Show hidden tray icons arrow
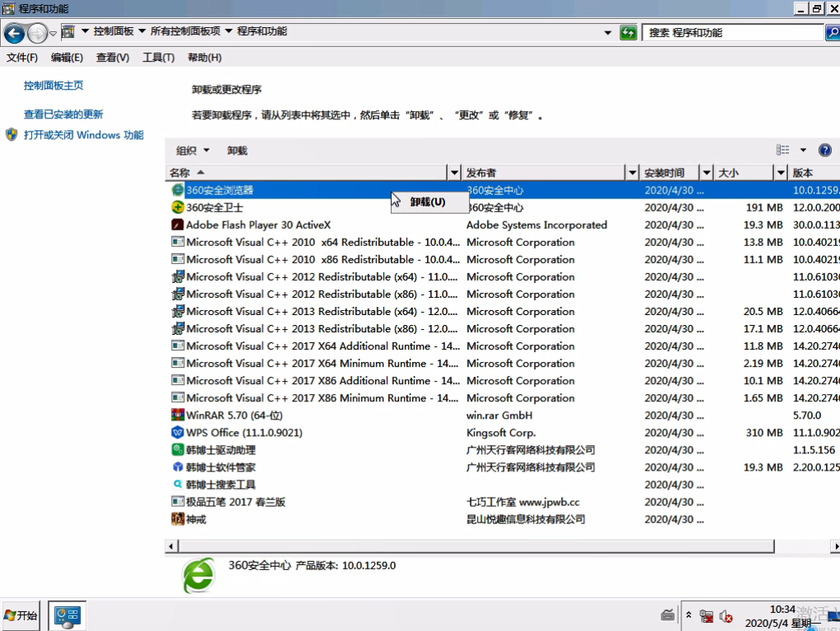 point(689,615)
